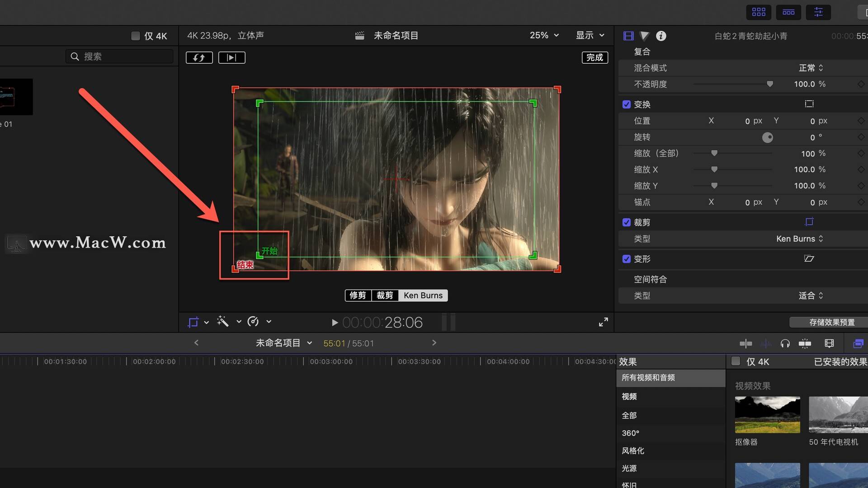Click the Crop onscreen control icon
This screenshot has height=488, width=868.
coord(809,222)
